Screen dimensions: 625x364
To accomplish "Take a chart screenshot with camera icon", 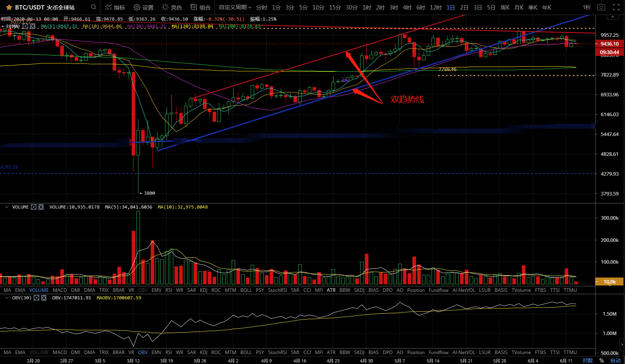I will 601,7.
